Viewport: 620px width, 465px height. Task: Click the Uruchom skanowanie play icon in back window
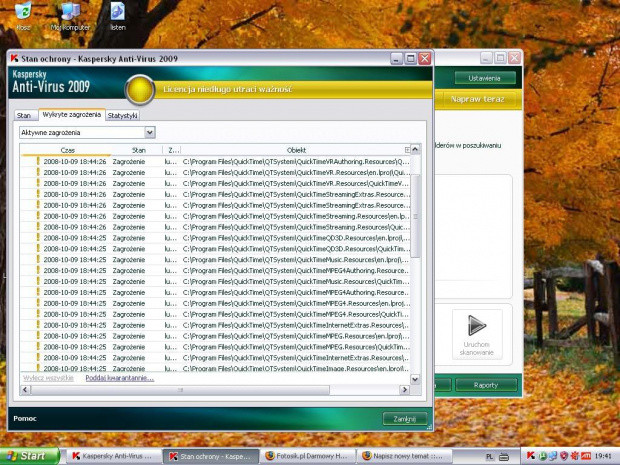pos(477,325)
